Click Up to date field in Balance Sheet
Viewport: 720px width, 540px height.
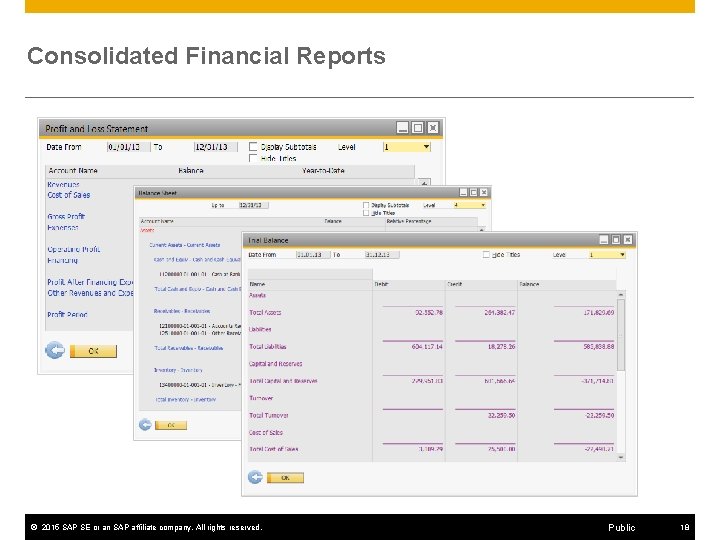click(253, 205)
